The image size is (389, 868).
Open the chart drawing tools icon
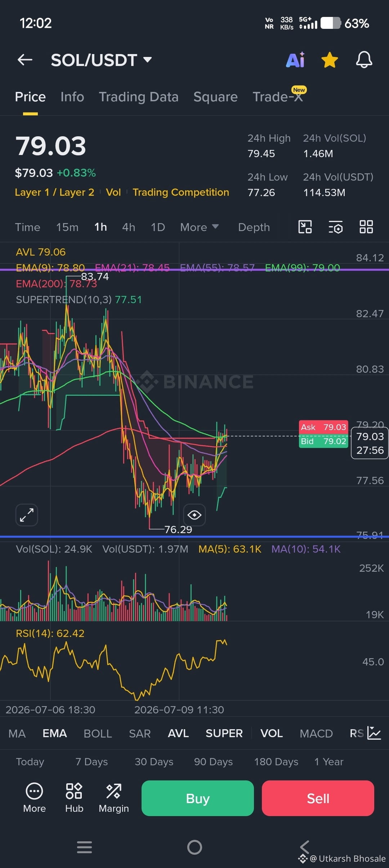(305, 227)
